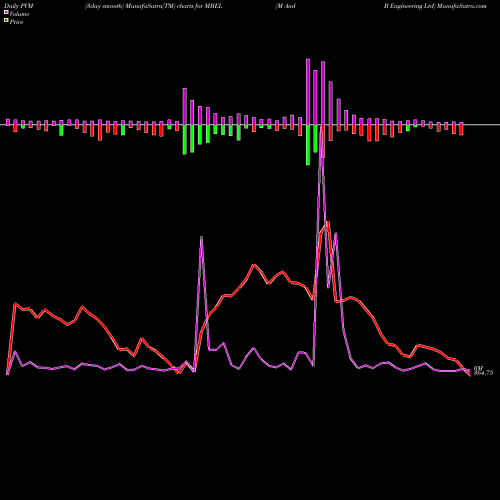This screenshot has height=500, width=500.
Task: Click the 'Price' legend label
Action: (x=16, y=22)
